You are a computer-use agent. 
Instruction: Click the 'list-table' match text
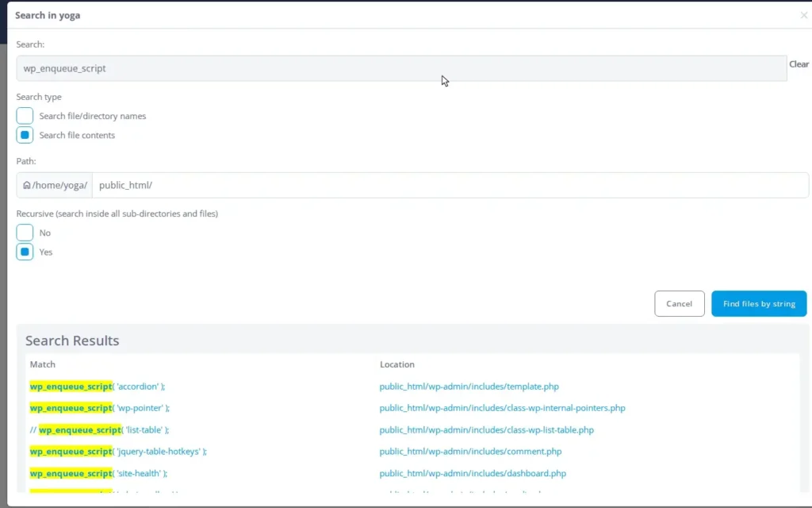coord(99,429)
